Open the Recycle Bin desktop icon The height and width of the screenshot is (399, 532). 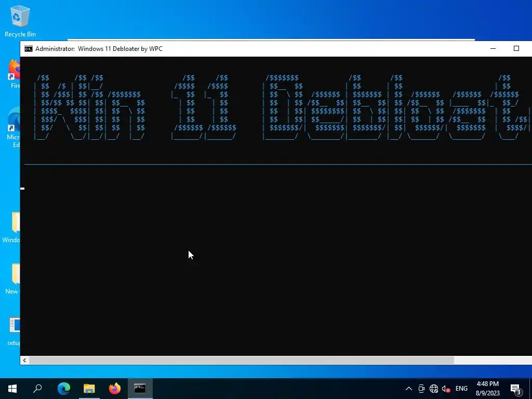[20, 21]
